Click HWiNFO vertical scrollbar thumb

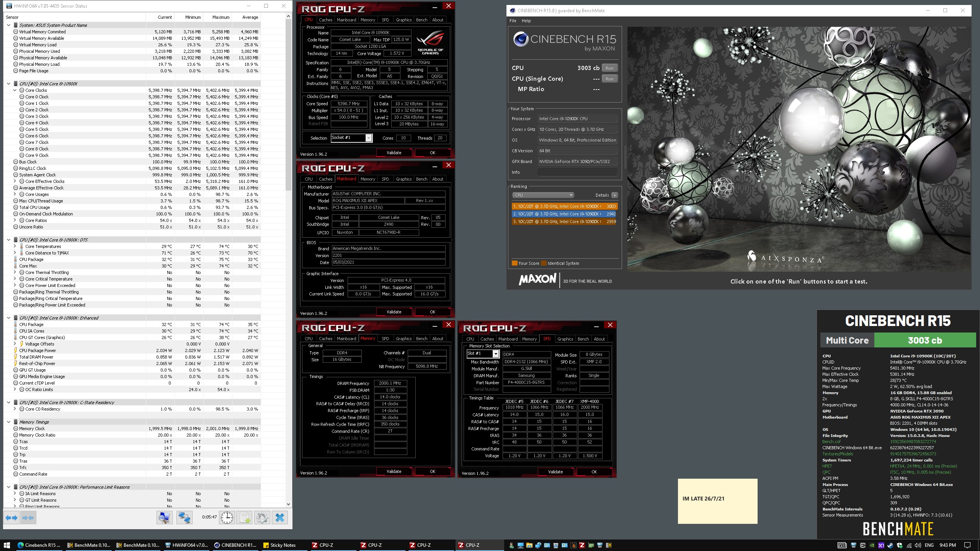(x=289, y=105)
